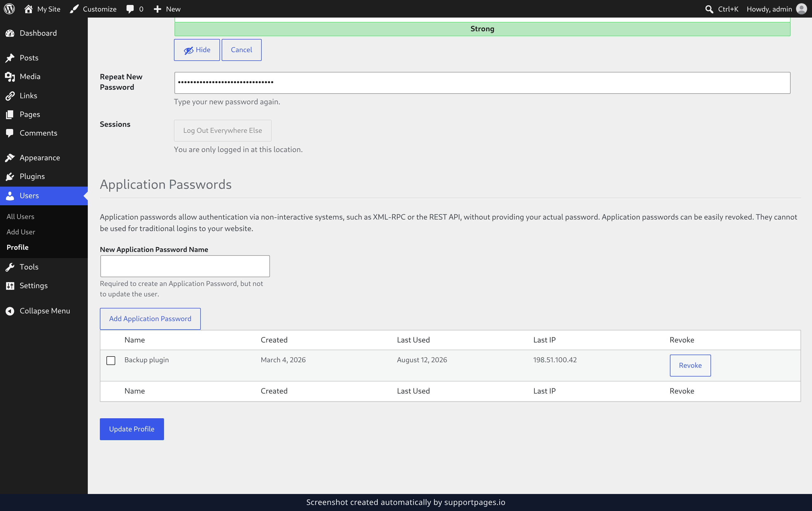Click Log Out Everywhere Else button
812x511 pixels.
222,131
